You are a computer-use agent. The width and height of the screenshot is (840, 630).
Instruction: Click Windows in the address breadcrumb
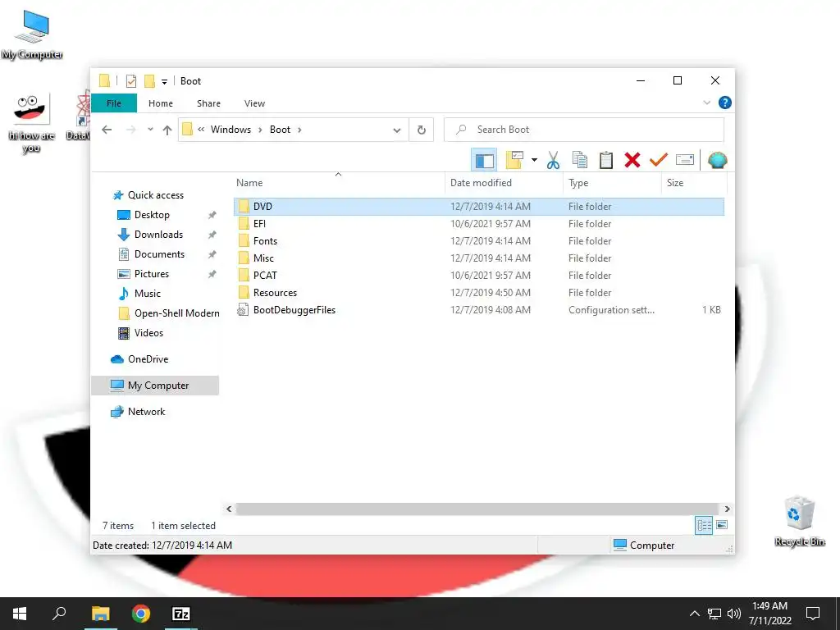tap(231, 130)
